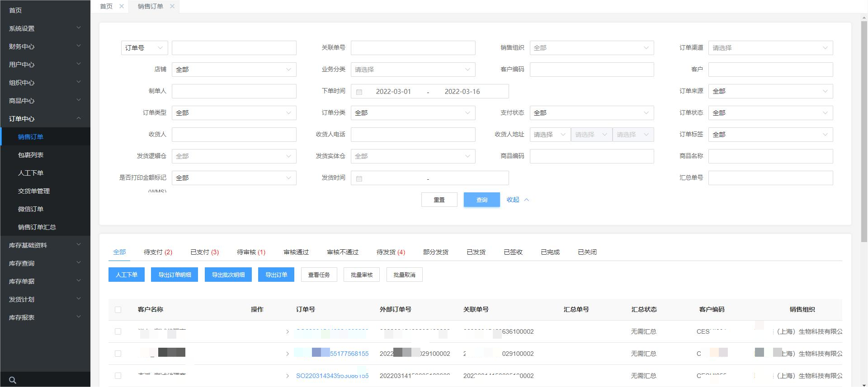Open 包裹列表 submenu item

[x=45, y=154]
